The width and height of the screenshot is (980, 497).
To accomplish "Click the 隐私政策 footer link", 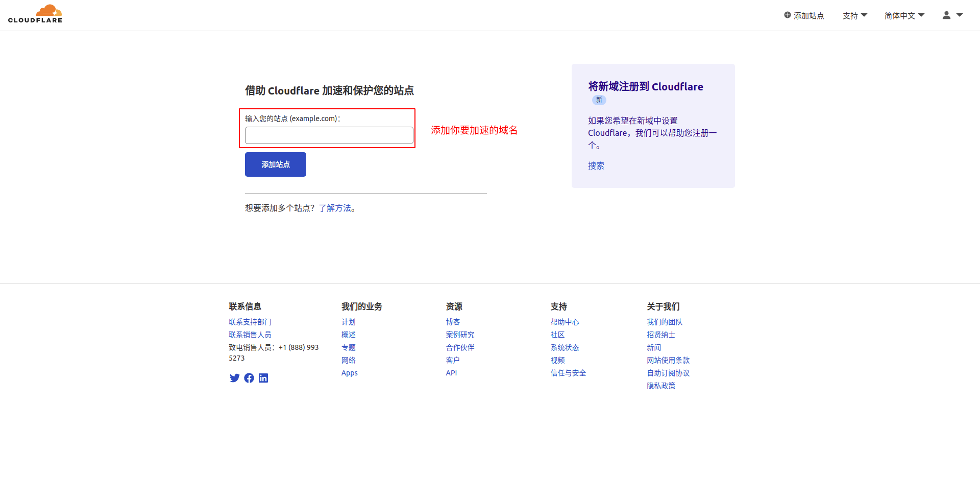I will point(660,386).
